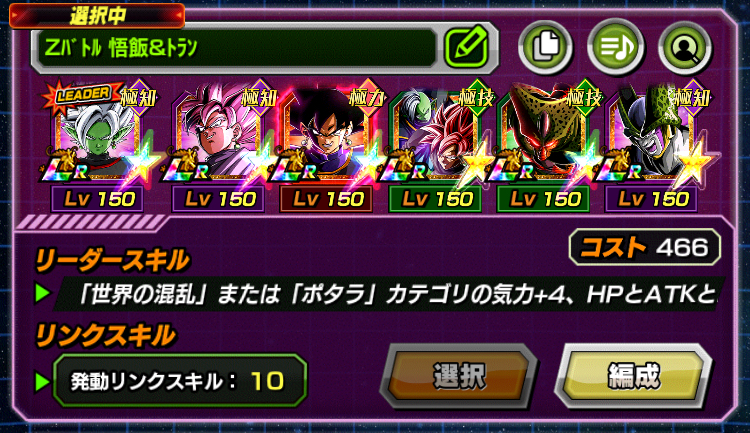This screenshot has height=433, width=750.
Task: Click the orange 選択 button
Action: coord(459,376)
